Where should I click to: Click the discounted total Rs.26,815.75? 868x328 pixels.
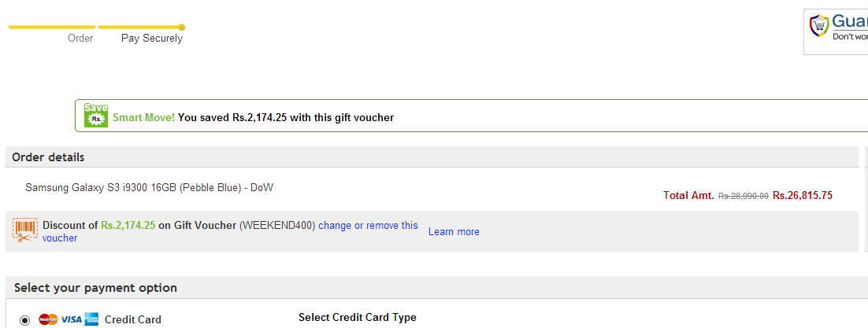[803, 195]
